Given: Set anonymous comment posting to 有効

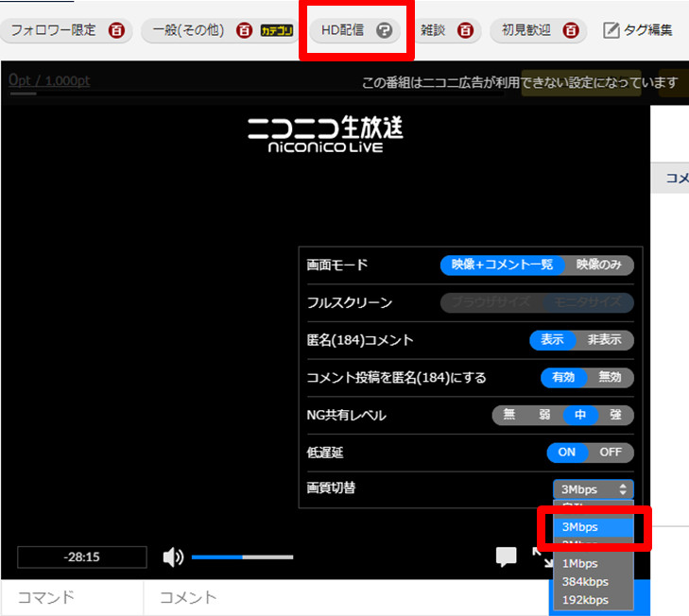Looking at the screenshot, I should coord(563,377).
